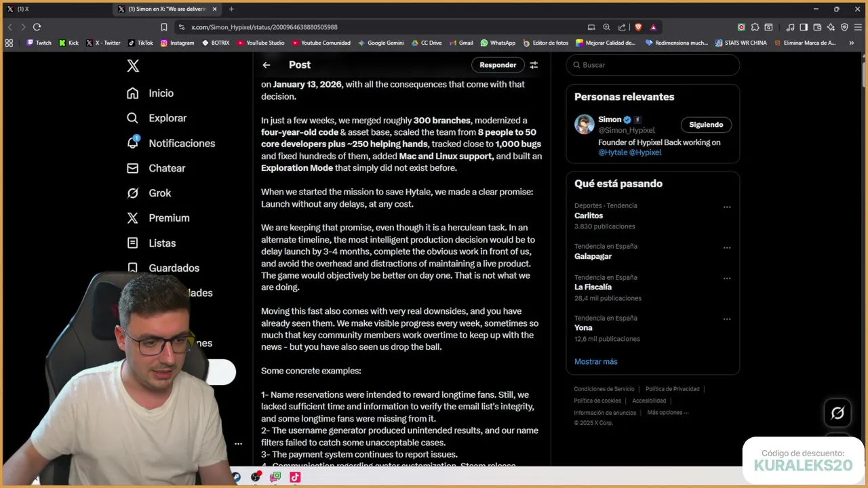Open the extensions puzzle icon
Viewport: 868px width, 488px height.
coord(755,27)
